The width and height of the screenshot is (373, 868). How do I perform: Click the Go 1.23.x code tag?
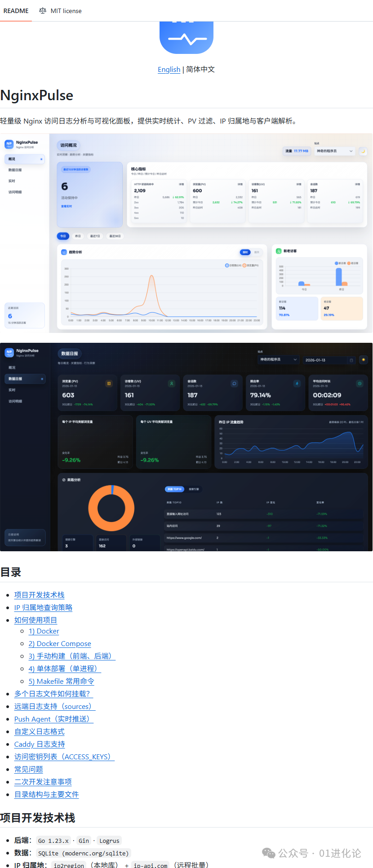(53, 841)
